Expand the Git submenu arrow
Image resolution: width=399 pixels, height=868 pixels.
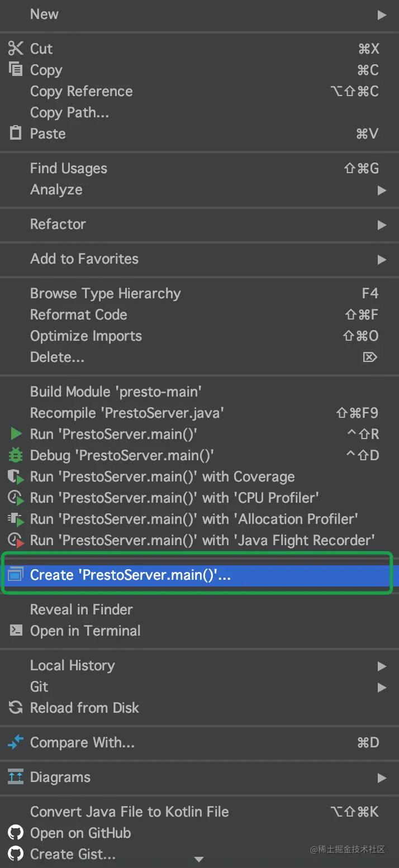(382, 687)
